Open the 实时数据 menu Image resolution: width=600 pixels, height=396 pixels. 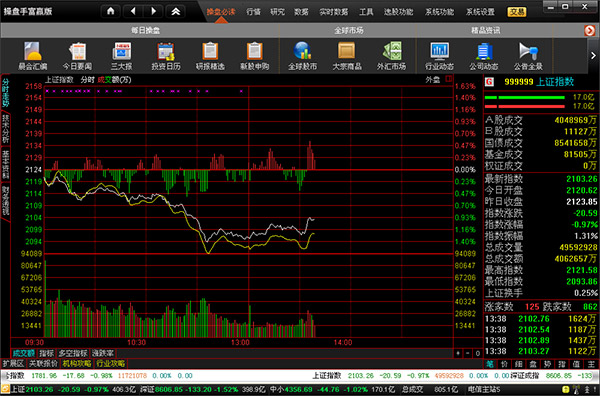(x=334, y=12)
